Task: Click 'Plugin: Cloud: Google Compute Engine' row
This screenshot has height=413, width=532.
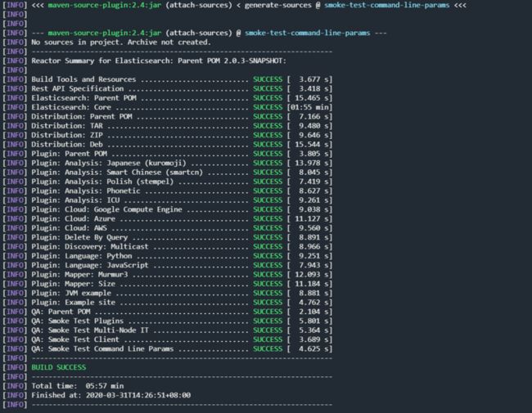Action: coord(167,209)
